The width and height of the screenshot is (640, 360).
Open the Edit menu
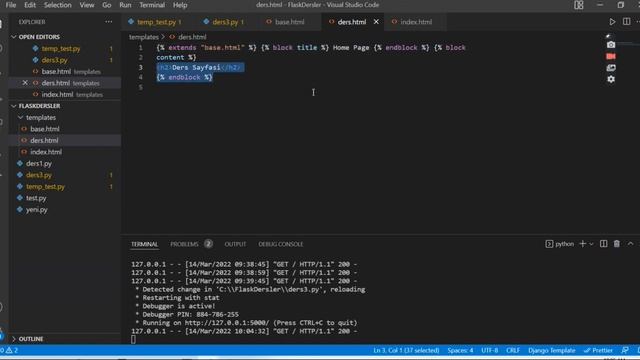point(30,5)
